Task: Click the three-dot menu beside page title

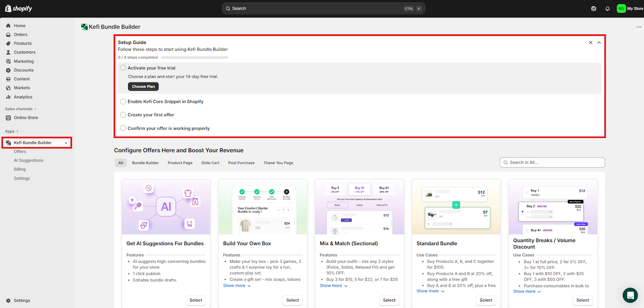Action: pos(639,27)
